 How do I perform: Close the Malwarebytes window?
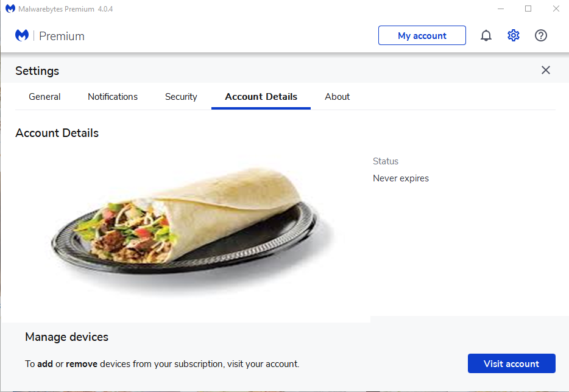pos(556,9)
